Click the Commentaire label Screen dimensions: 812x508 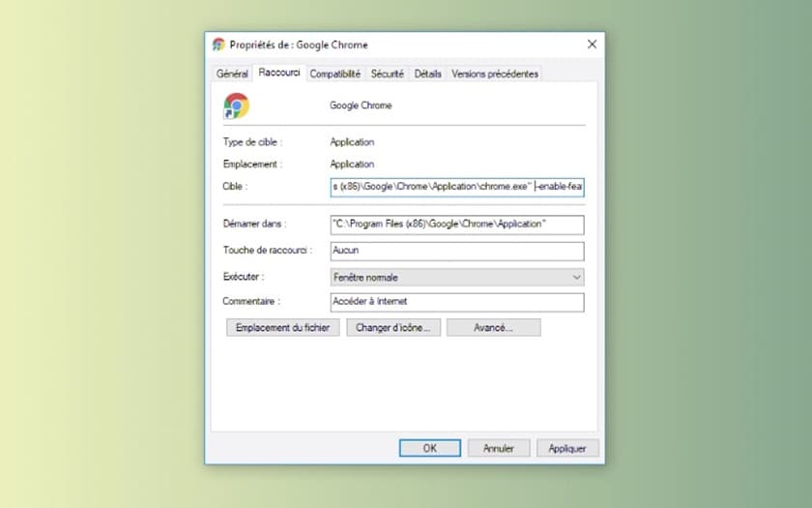251,301
